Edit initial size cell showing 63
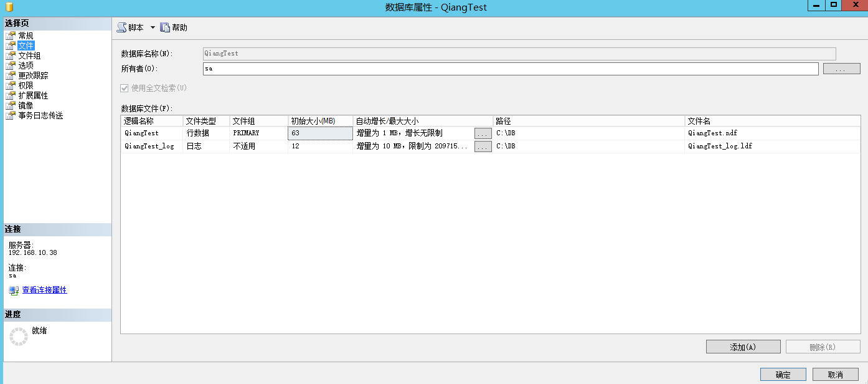The height and width of the screenshot is (384, 868). click(x=320, y=133)
